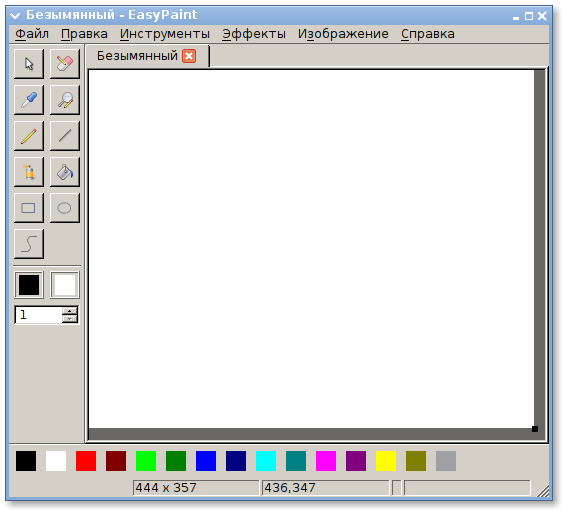Open the window menu arrow in titlebar
This screenshot has height=510, width=562.
[15, 15]
